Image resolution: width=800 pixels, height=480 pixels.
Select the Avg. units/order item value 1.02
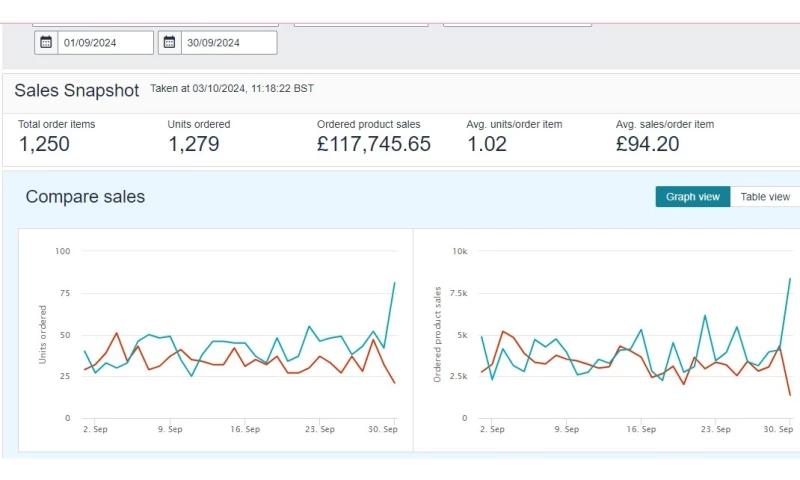490,144
